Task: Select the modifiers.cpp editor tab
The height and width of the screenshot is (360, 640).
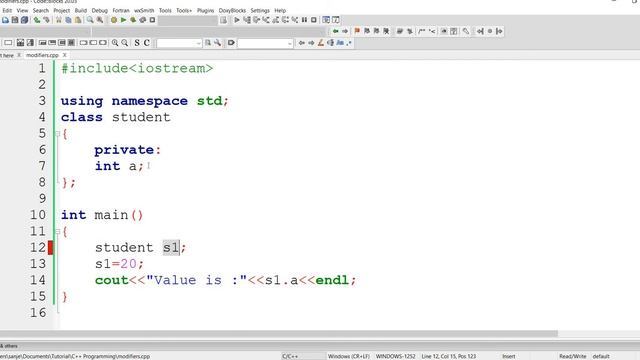Action: tap(42, 55)
